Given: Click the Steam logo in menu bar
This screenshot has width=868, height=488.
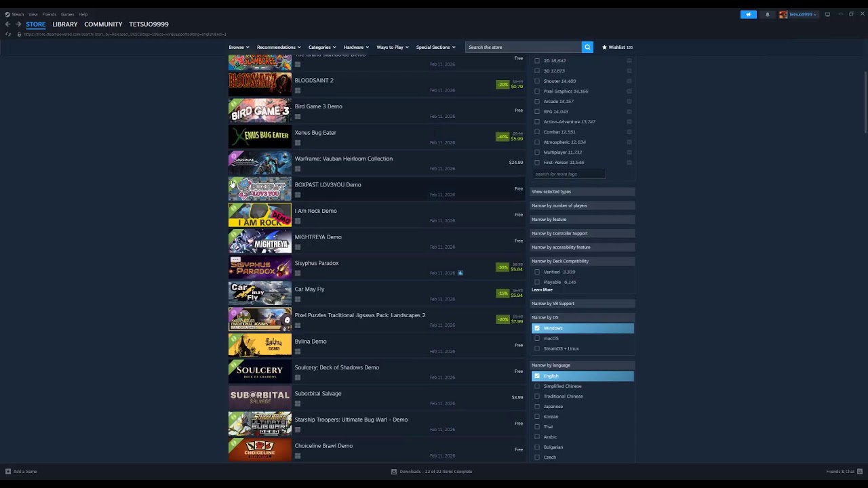Looking at the screenshot, I should 7,14.
